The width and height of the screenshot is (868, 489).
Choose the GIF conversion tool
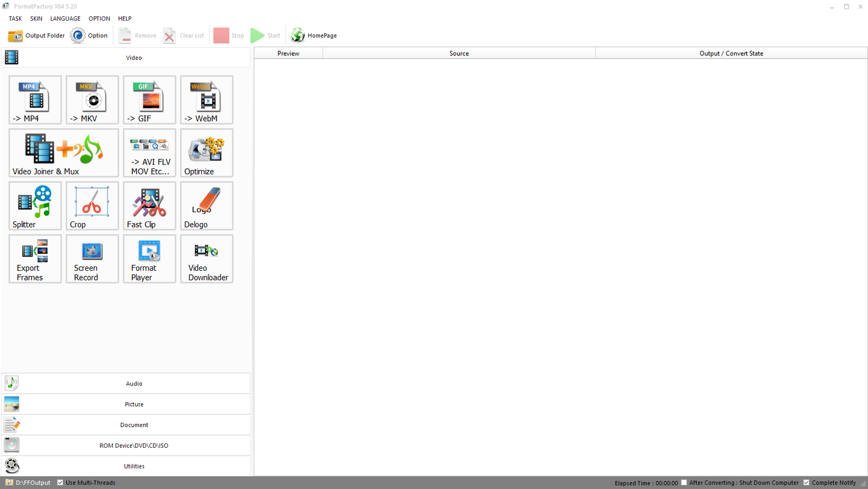(149, 100)
